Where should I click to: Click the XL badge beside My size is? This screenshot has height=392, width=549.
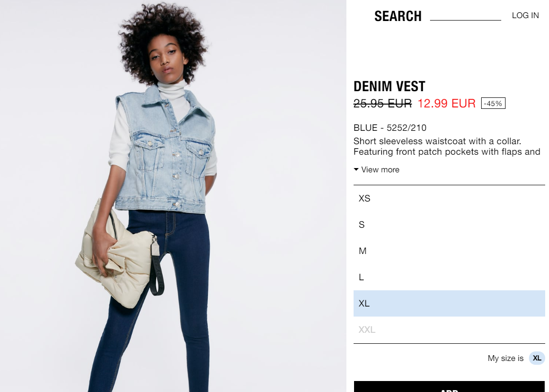click(x=537, y=358)
